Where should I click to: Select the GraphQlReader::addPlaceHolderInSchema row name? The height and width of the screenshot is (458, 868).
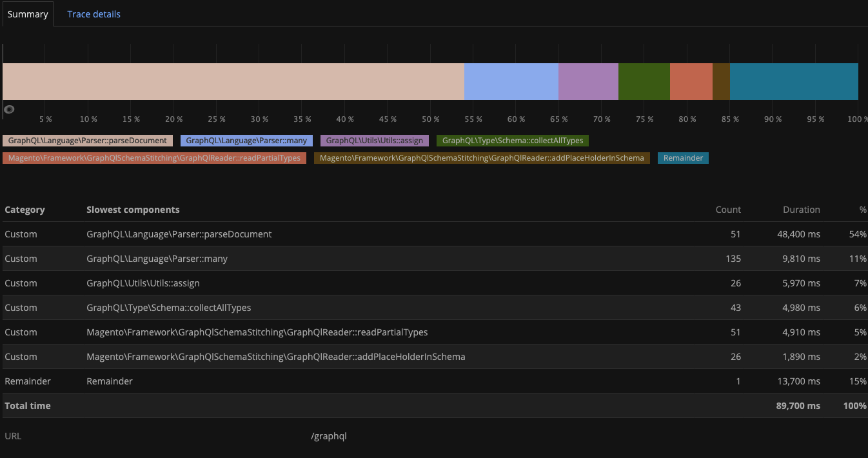tap(276, 357)
